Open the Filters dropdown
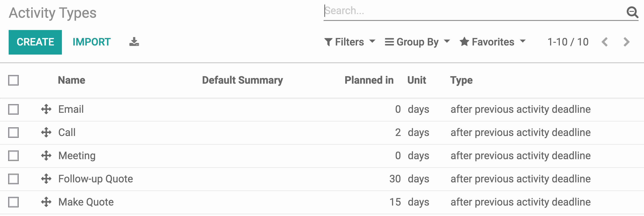This screenshot has width=644, height=216. [x=350, y=42]
